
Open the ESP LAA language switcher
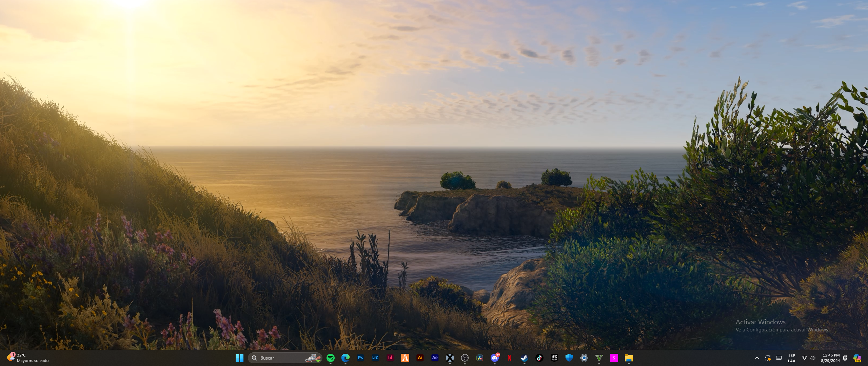(792, 358)
